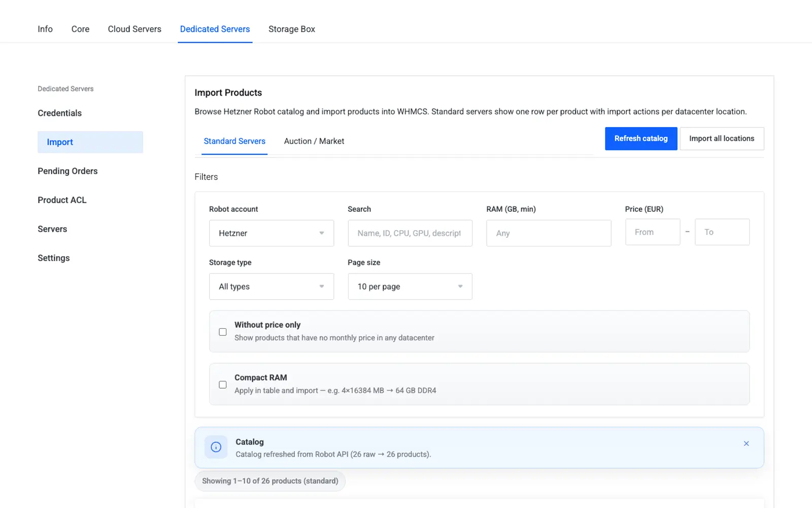
Task: Expand the Storage type dropdown
Action: 272,287
